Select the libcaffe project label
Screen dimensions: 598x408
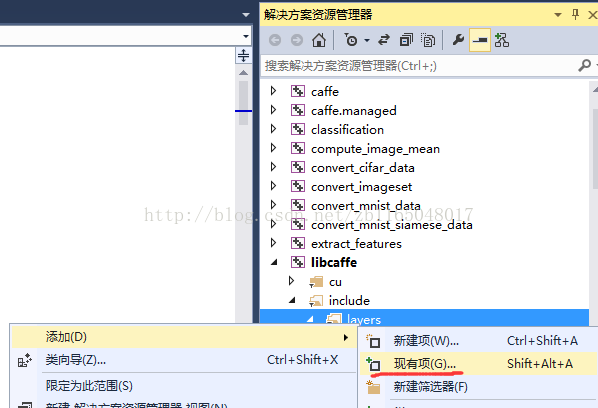coord(334,262)
